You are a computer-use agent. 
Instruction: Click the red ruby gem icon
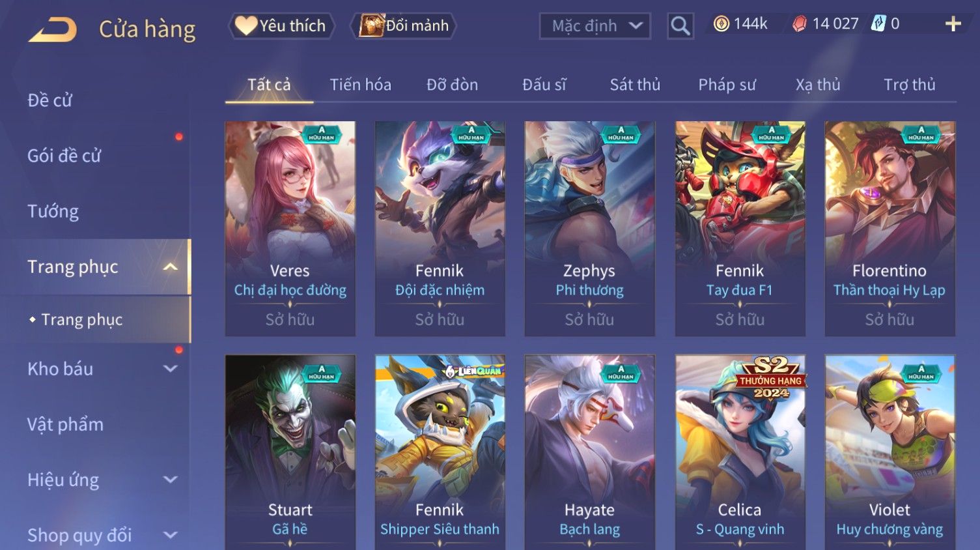799,24
